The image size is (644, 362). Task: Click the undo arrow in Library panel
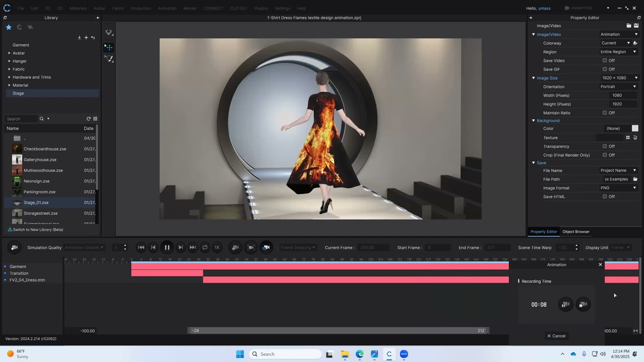pyautogui.click(x=93, y=38)
